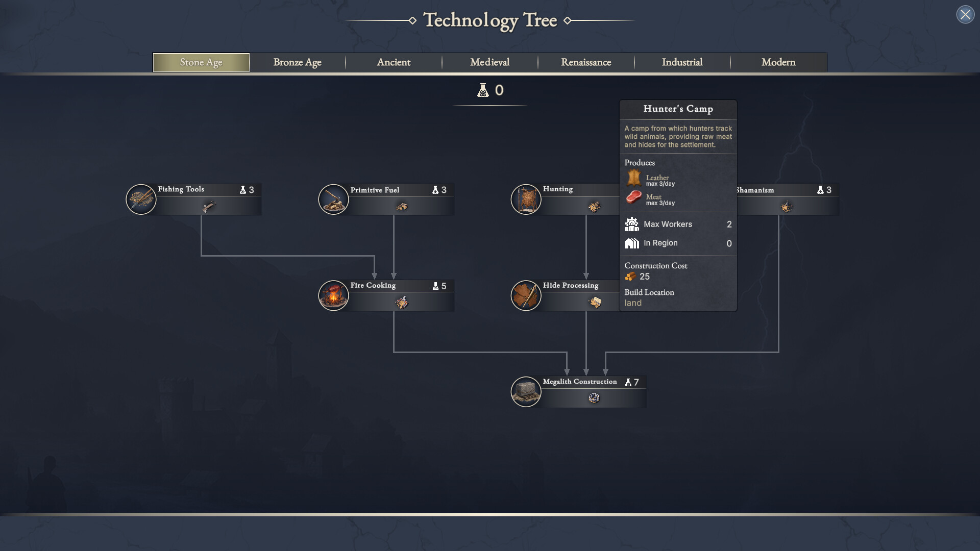Select the Fishing Tools technology icon

[x=141, y=199]
